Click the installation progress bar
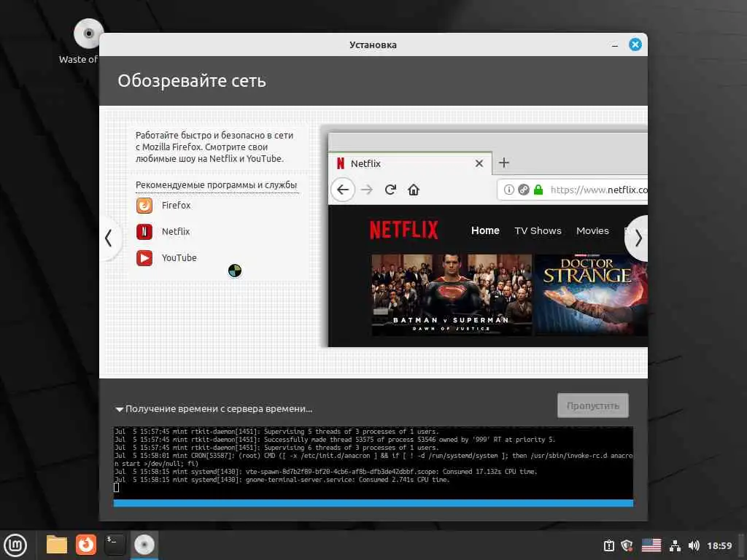747x560 pixels. click(x=373, y=503)
